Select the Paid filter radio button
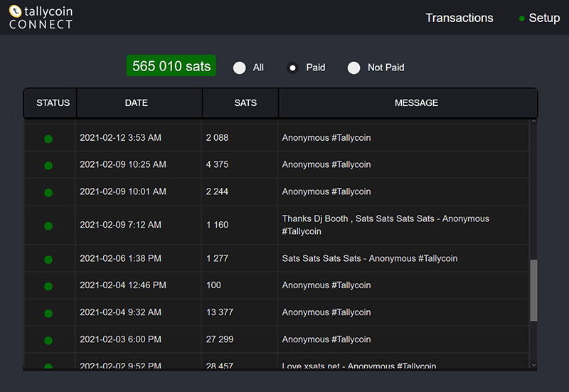This screenshot has height=392, width=569. (x=292, y=68)
